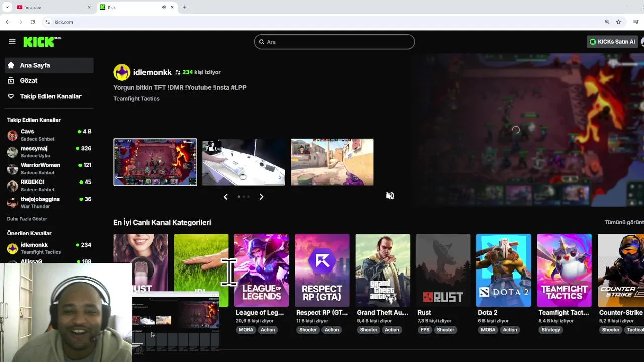644x362 pixels.
Task: Expand Daha Fazla Göster
Action: coord(27,219)
